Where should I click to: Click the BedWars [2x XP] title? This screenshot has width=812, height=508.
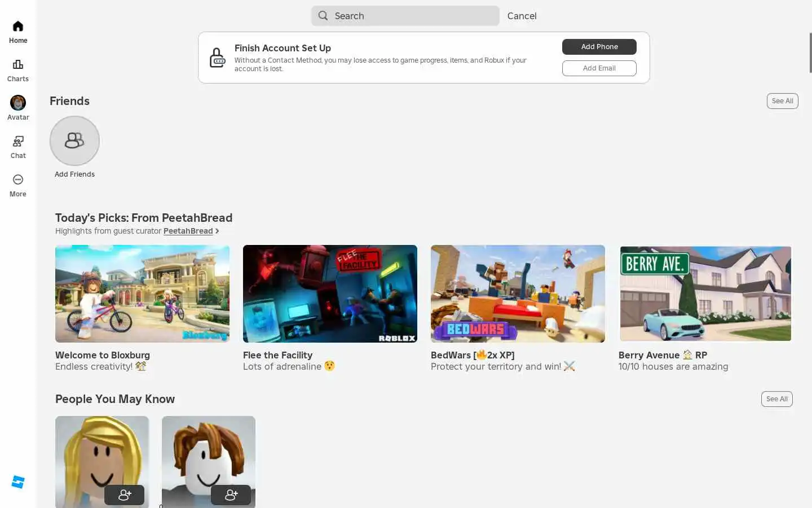tap(473, 355)
